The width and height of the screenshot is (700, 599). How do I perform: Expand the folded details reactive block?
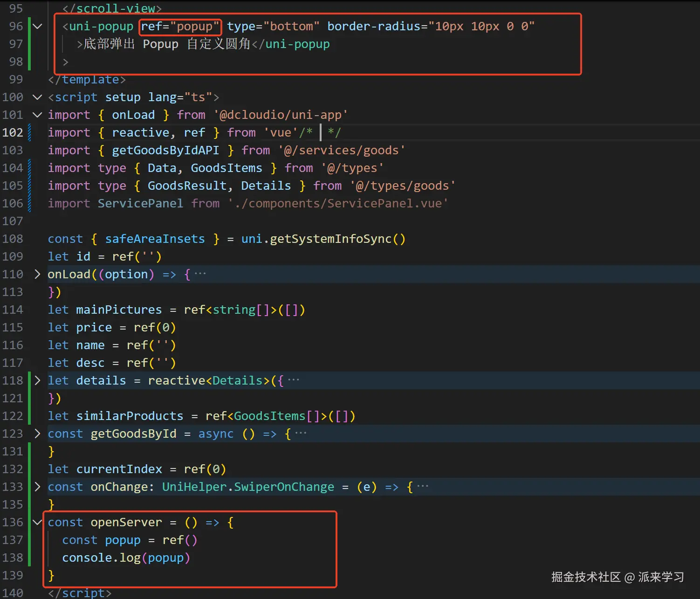tap(37, 381)
